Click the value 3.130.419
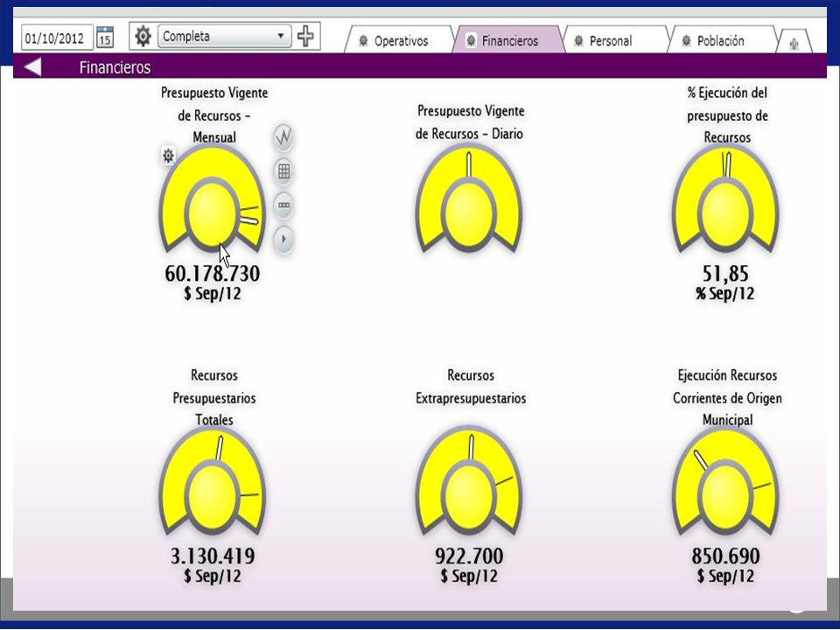The image size is (840, 630). [213, 556]
